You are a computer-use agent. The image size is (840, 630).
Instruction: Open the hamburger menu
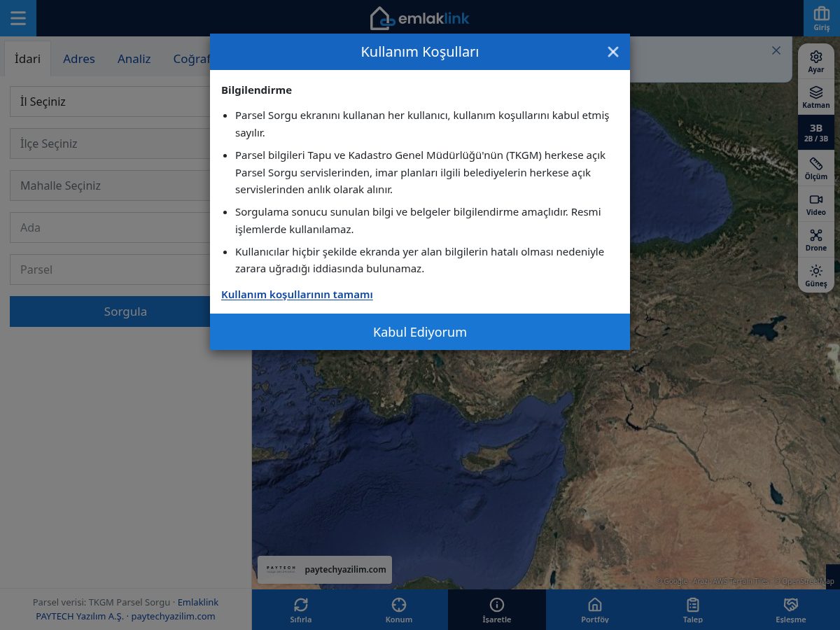click(18, 18)
